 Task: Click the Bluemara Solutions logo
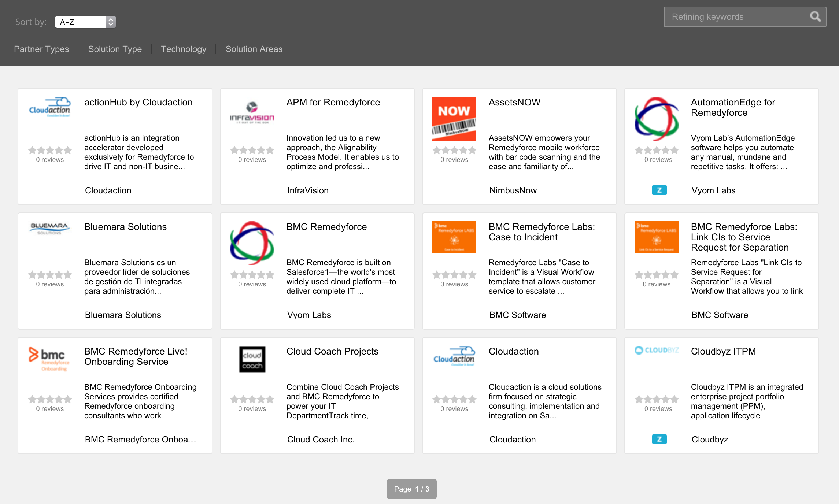[x=49, y=228]
